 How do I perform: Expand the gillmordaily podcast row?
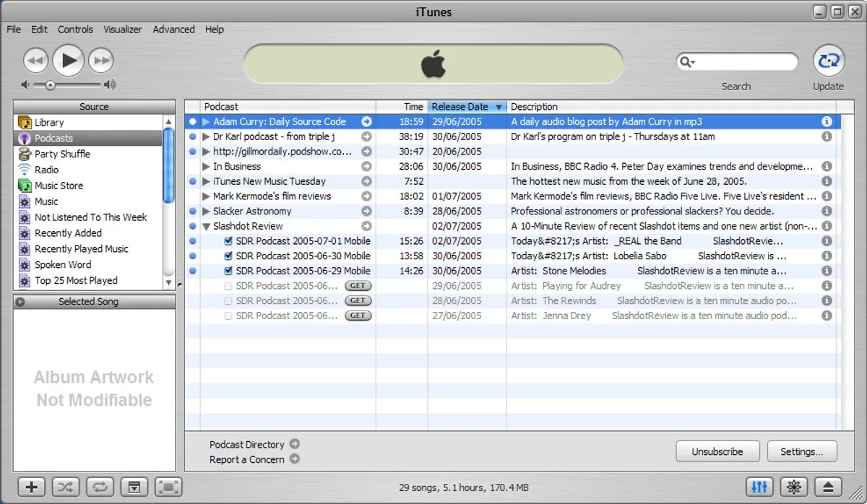(x=206, y=152)
